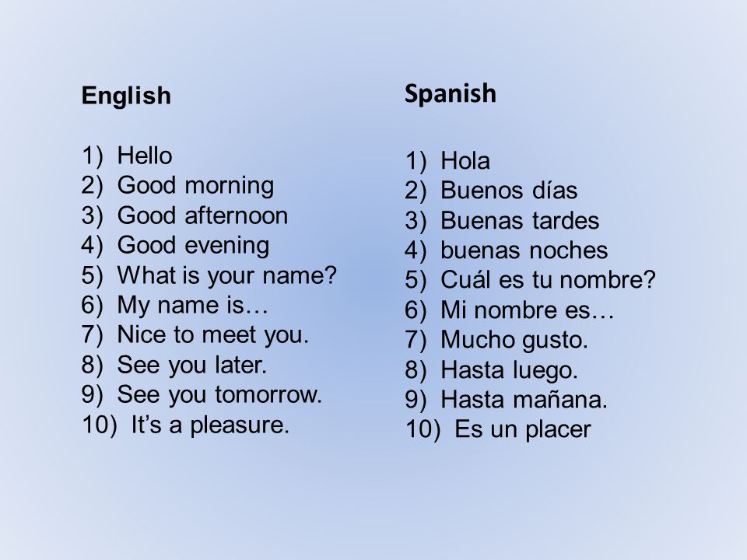Click the Spanish column heading
The width and height of the screenshot is (747, 560).
451,94
